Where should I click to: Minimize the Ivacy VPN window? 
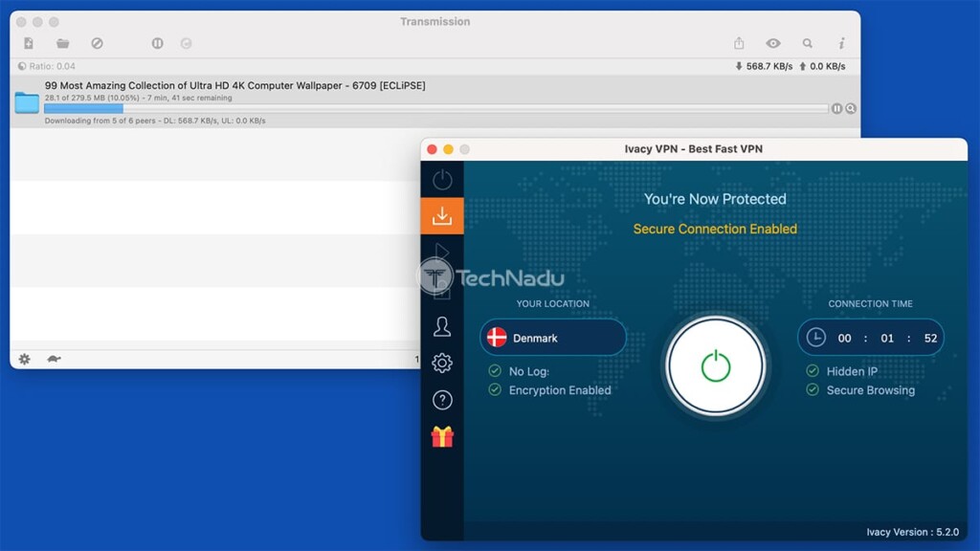coord(448,149)
